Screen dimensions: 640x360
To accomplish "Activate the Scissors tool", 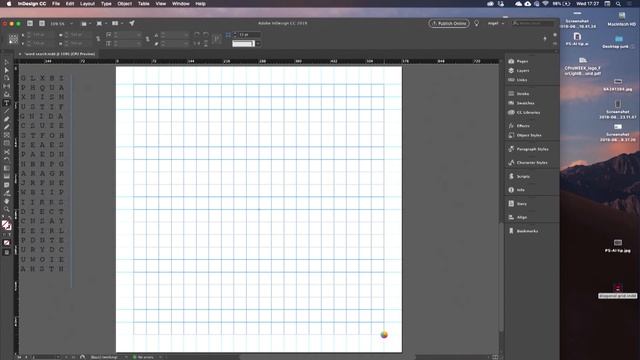I will coord(6,152).
